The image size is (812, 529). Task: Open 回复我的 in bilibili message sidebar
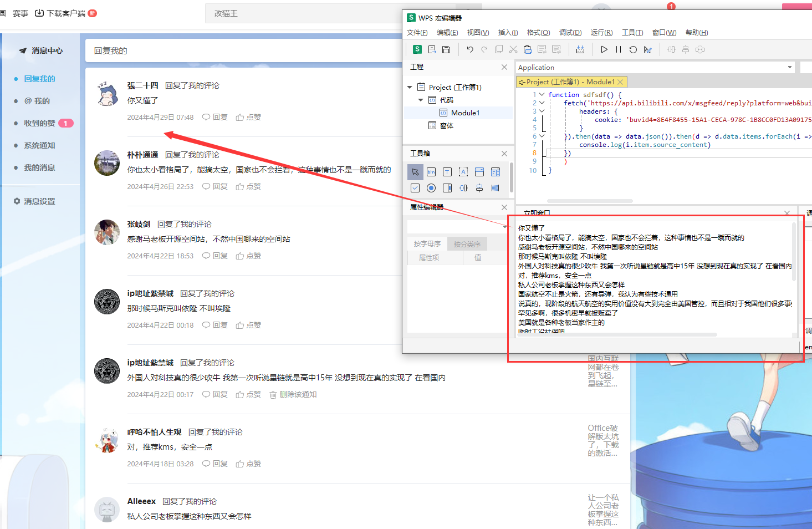[39, 79]
